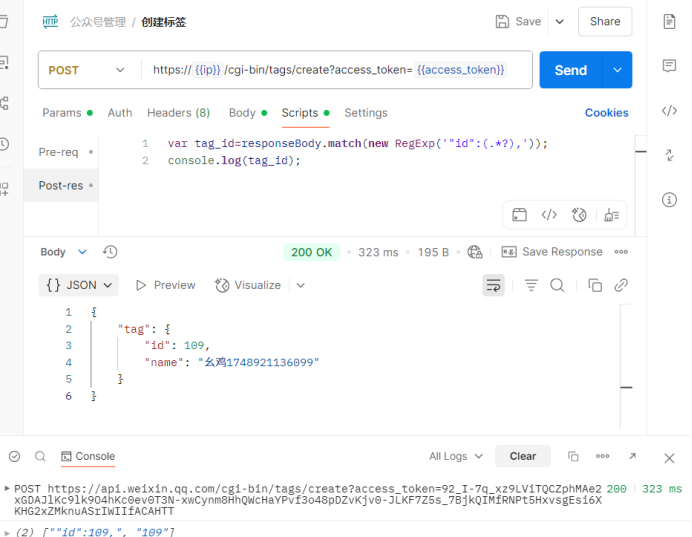692x537 pixels.
Task: Close the console panel
Action: click(669, 458)
